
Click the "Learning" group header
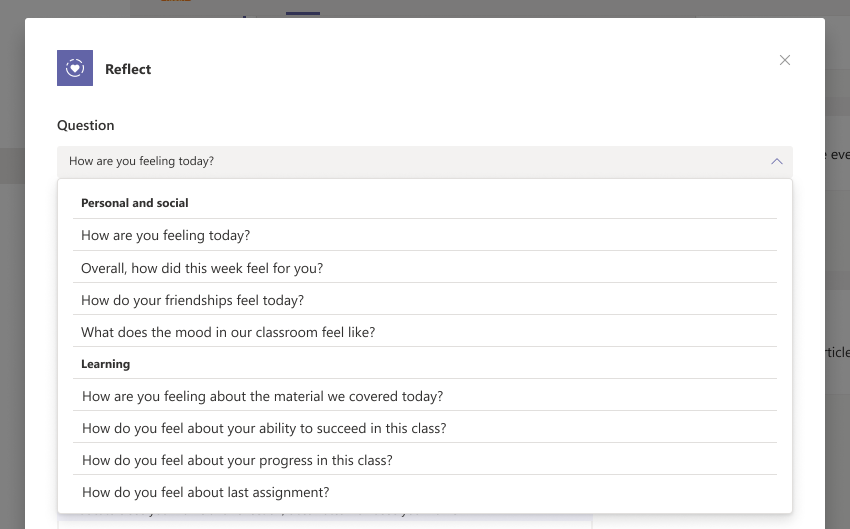tap(106, 364)
